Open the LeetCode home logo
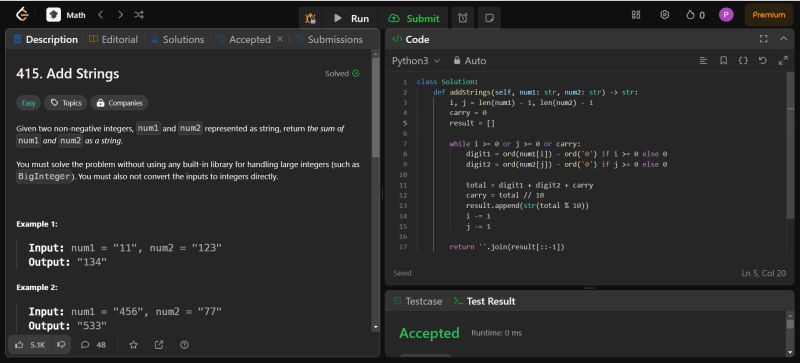 tap(21, 15)
